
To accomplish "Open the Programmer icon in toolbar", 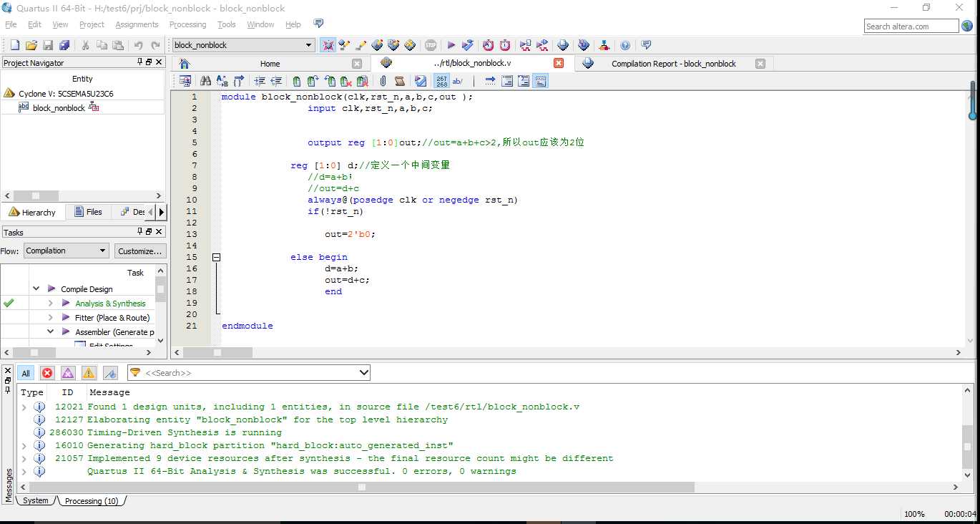I will pos(584,45).
